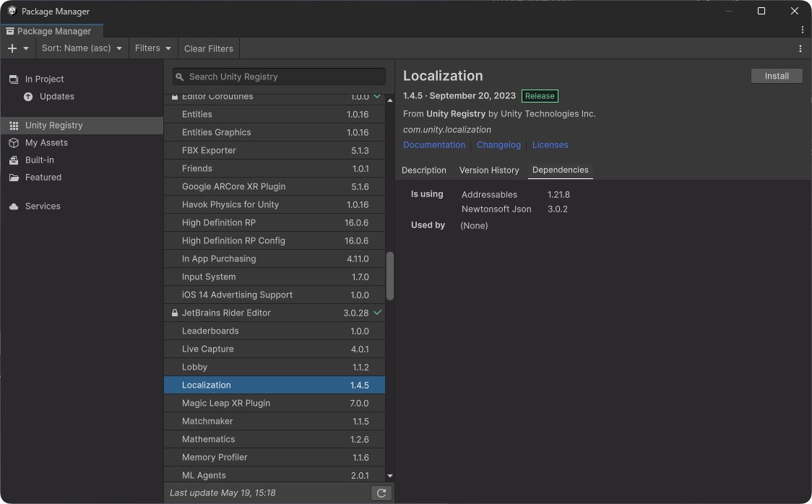Select the Havok Physics for Unity package

click(x=275, y=205)
